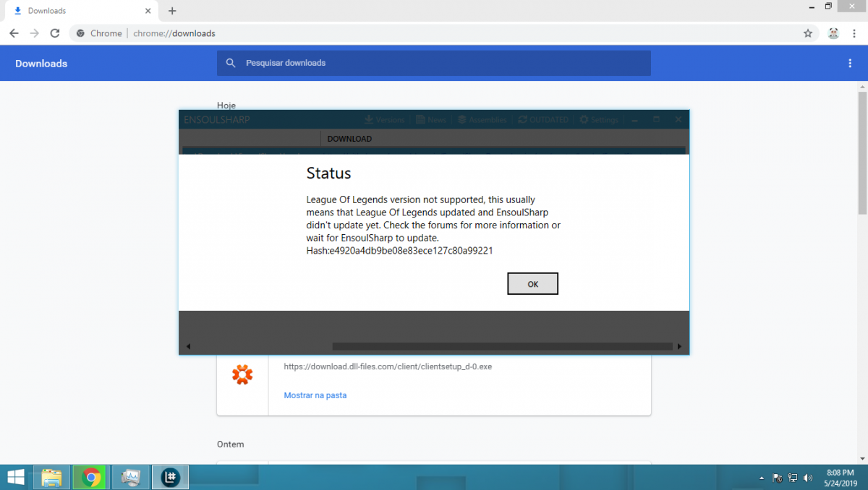The image size is (868, 490).
Task: Reload the Chrome page
Action: click(55, 33)
